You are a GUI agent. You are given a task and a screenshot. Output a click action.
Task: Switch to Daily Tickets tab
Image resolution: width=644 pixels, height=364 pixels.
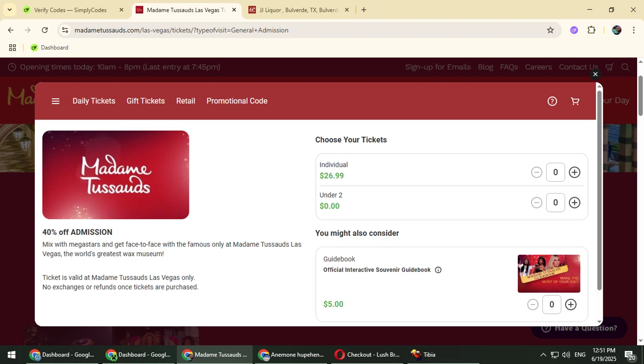(x=94, y=101)
